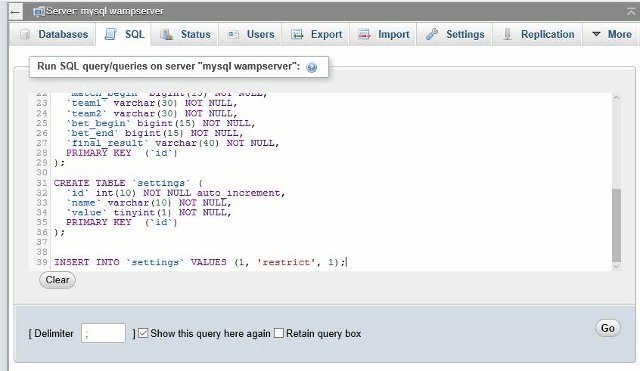Click the SQL tab document icon
The image size is (640, 371).
click(110, 34)
